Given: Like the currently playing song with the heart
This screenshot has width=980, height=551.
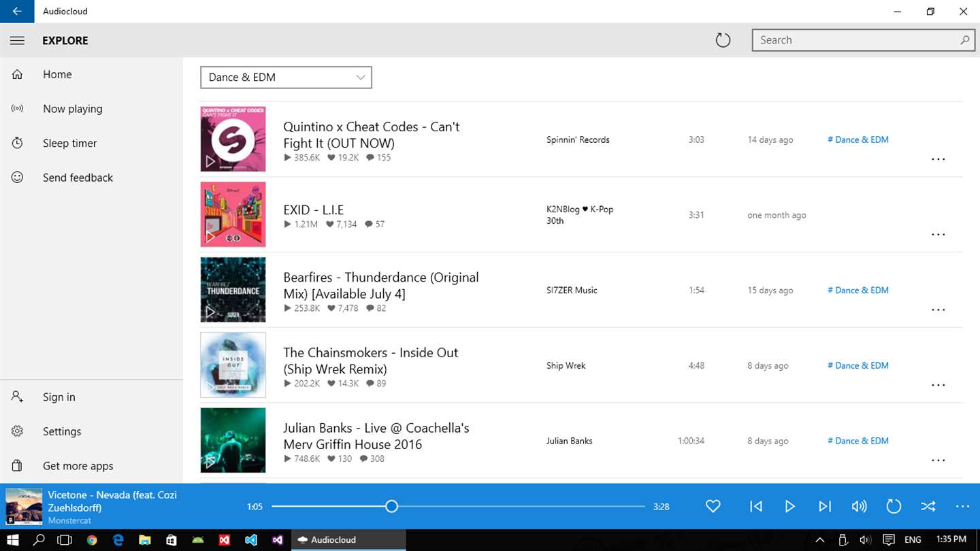Looking at the screenshot, I should tap(713, 506).
